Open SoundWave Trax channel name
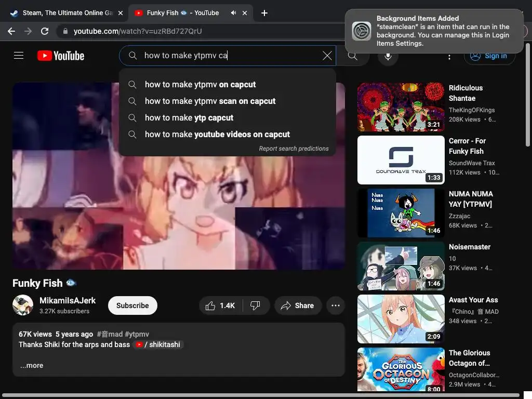 click(472, 163)
